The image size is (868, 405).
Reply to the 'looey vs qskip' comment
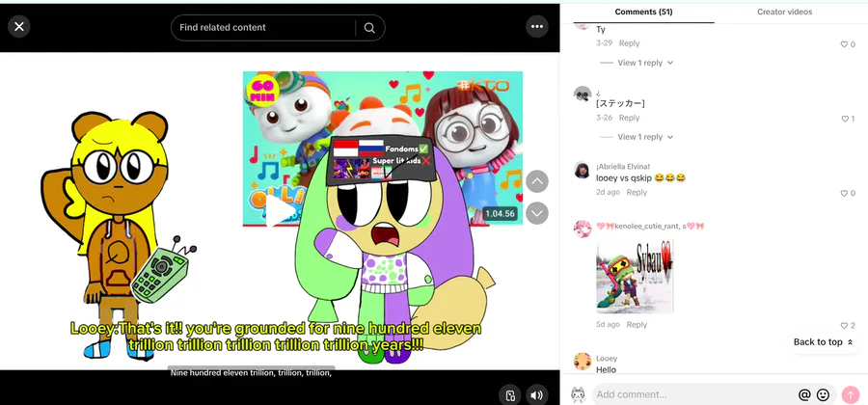637,193
